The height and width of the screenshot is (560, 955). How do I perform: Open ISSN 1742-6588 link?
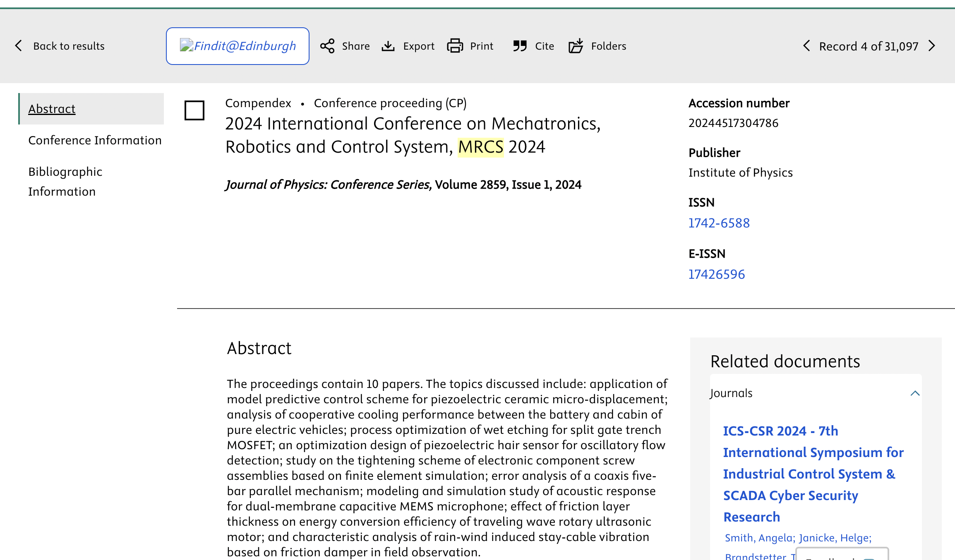click(719, 223)
